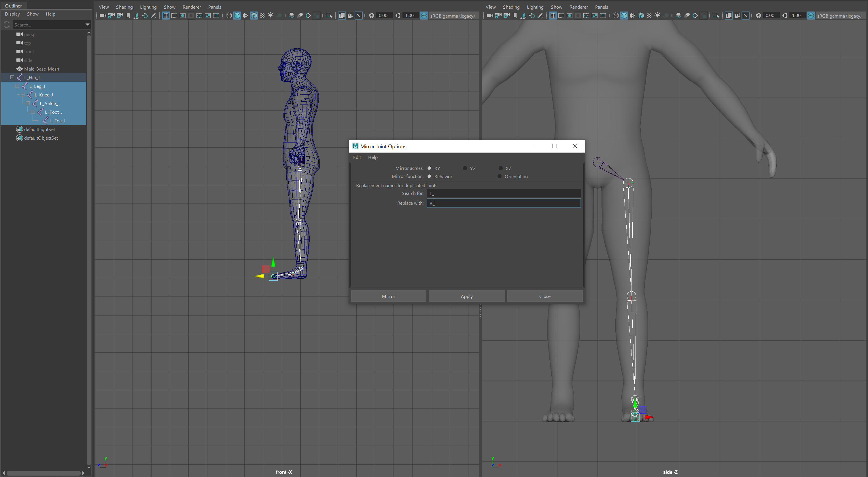Toggle film gate icon in the left viewport
The width and height of the screenshot is (868, 477).
pos(174,16)
